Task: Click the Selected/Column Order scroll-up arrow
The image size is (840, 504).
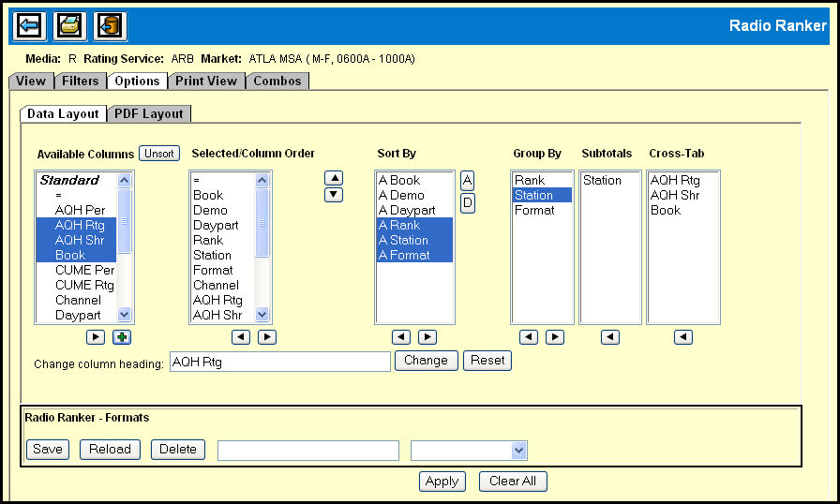Action: tap(262, 180)
